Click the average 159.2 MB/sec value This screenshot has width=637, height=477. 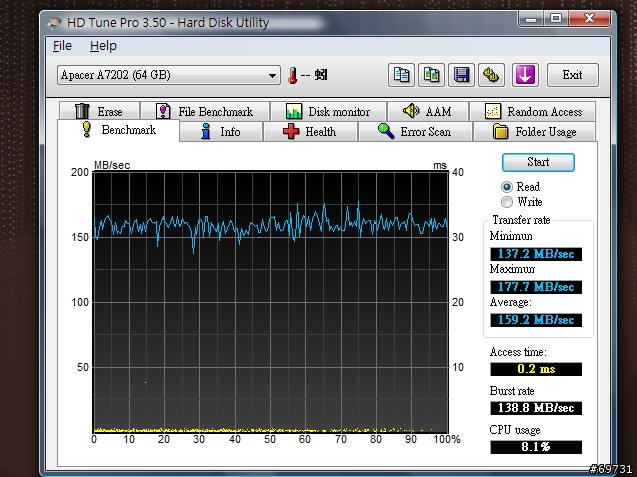[536, 320]
